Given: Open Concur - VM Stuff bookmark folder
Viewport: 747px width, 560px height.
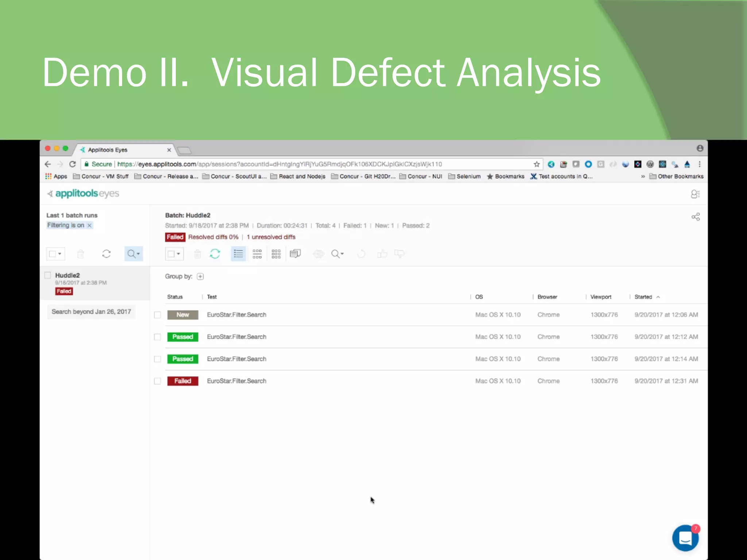Looking at the screenshot, I should [101, 176].
